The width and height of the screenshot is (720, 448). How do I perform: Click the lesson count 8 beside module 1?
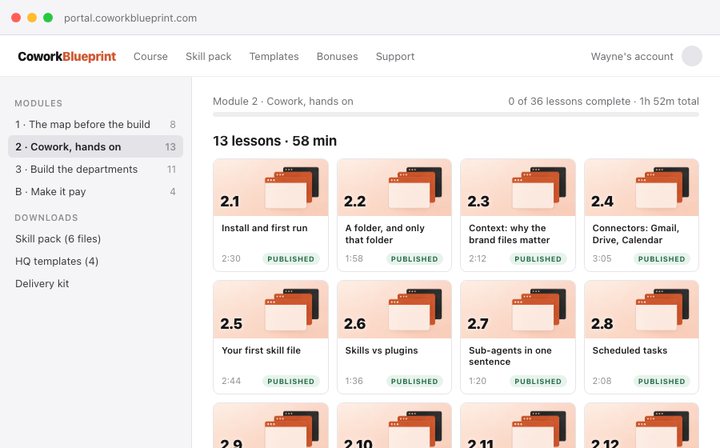pos(173,124)
